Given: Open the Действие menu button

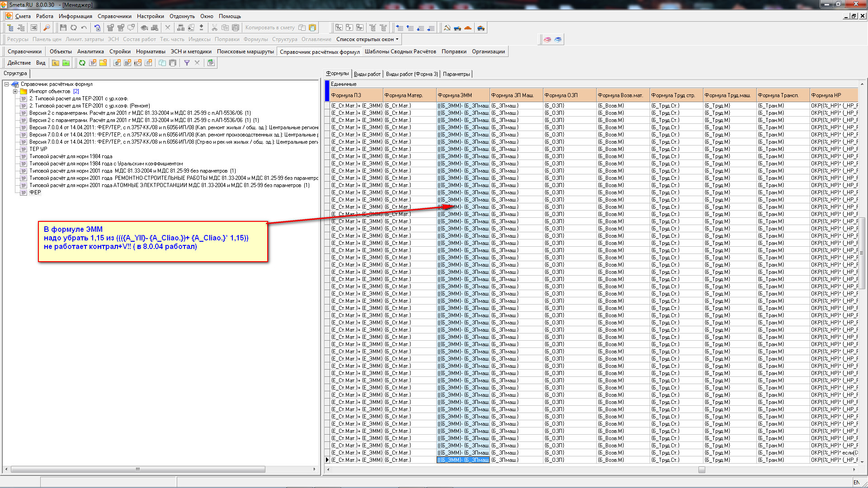Looking at the screenshot, I should click(19, 63).
